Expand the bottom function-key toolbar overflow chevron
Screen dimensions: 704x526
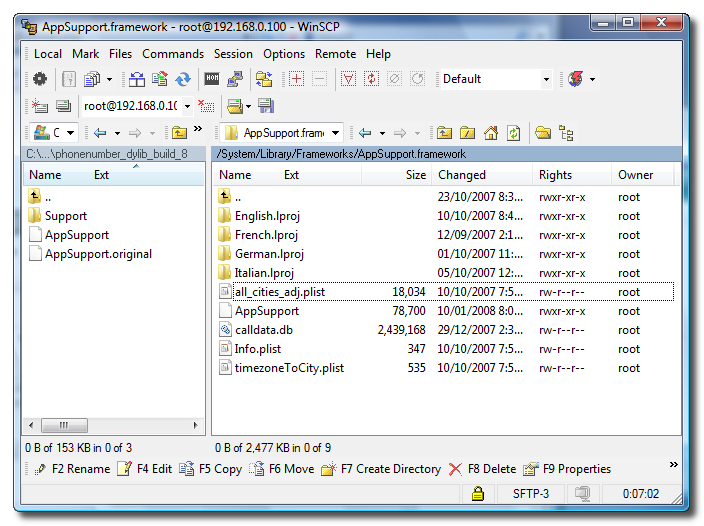click(x=673, y=465)
